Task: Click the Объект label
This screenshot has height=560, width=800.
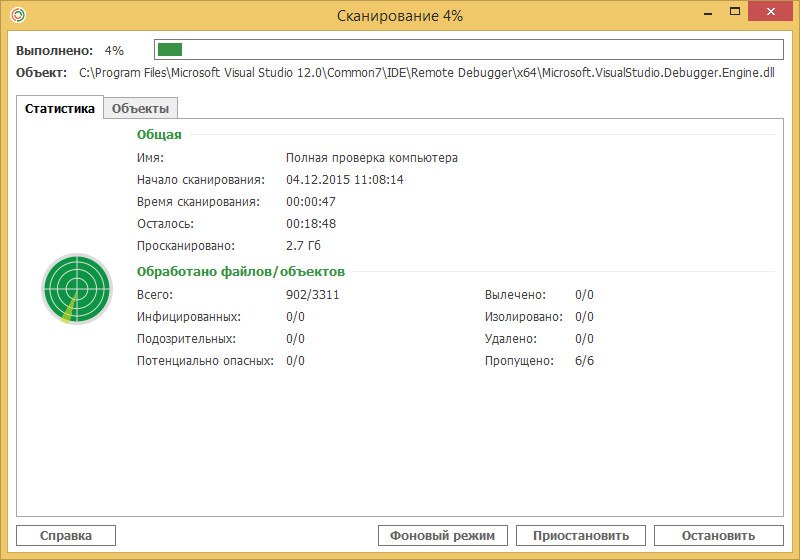Action: [x=41, y=73]
